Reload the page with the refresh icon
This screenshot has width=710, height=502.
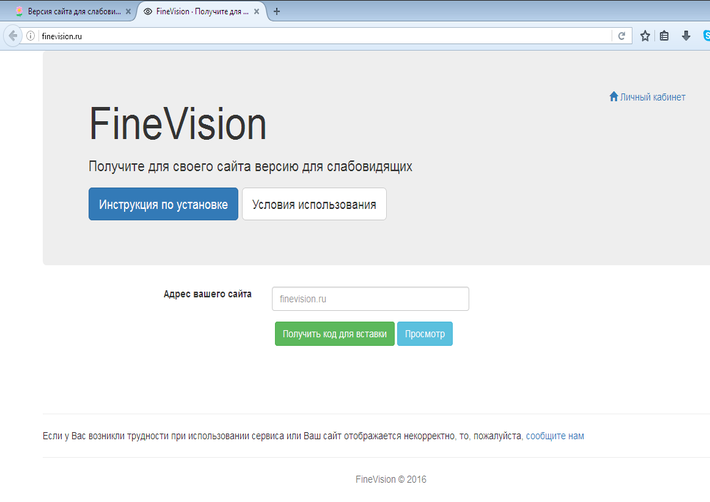[x=621, y=36]
